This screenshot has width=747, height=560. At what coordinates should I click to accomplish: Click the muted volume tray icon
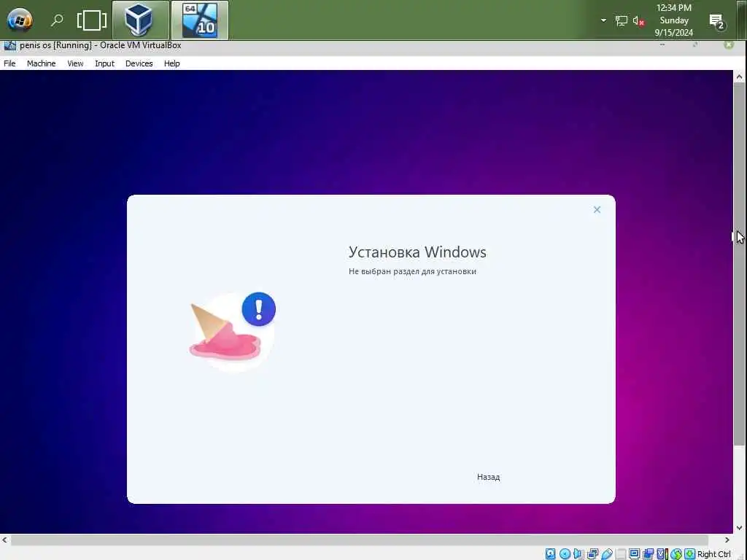click(639, 21)
